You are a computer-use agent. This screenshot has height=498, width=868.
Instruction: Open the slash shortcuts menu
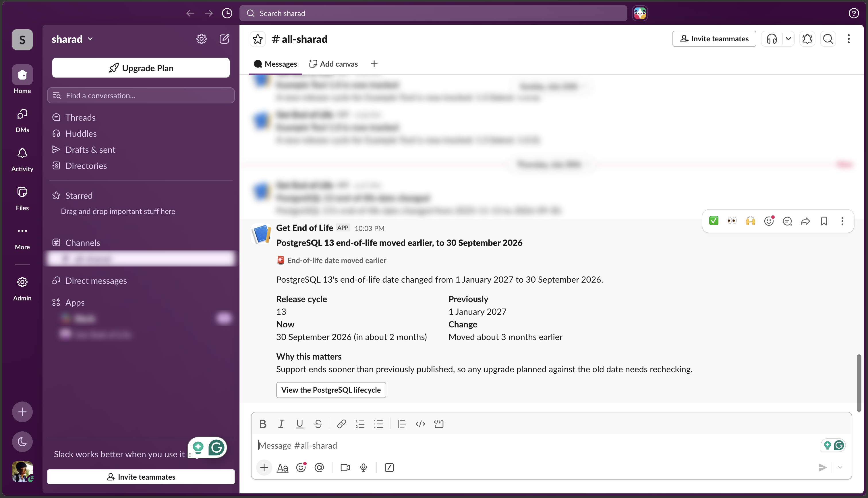click(x=389, y=468)
